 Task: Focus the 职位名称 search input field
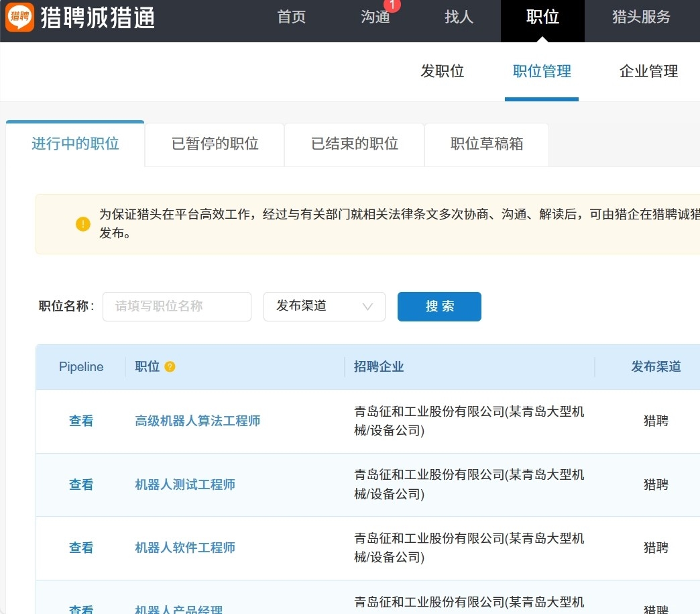[177, 306]
